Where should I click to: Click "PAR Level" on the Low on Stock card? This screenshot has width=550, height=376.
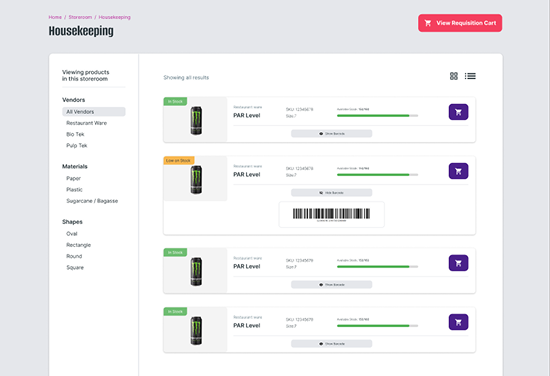[x=247, y=175]
